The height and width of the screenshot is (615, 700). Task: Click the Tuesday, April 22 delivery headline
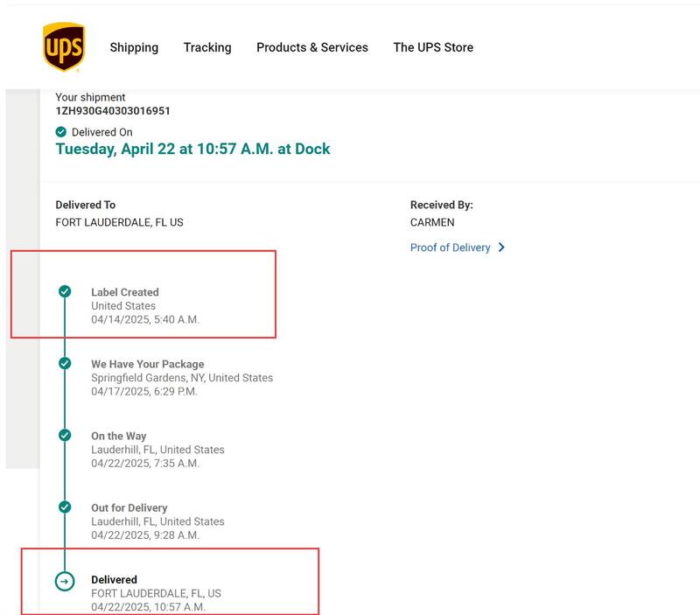pyautogui.click(x=192, y=149)
